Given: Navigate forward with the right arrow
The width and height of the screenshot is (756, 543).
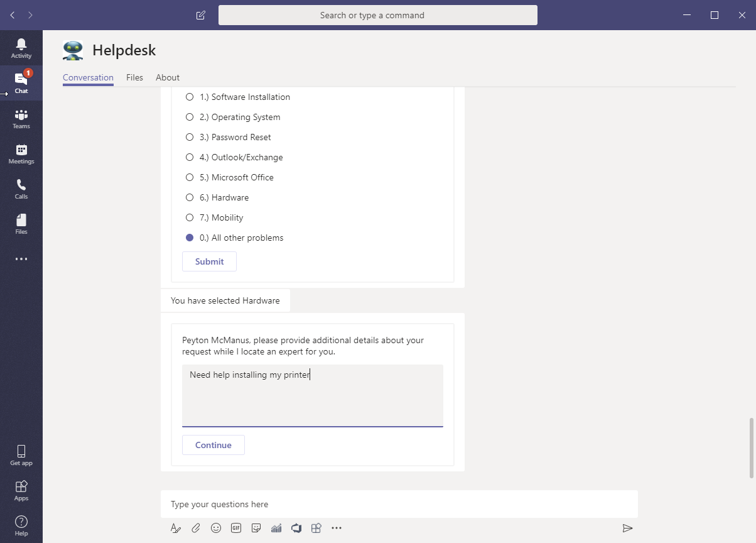Looking at the screenshot, I should 30,15.
